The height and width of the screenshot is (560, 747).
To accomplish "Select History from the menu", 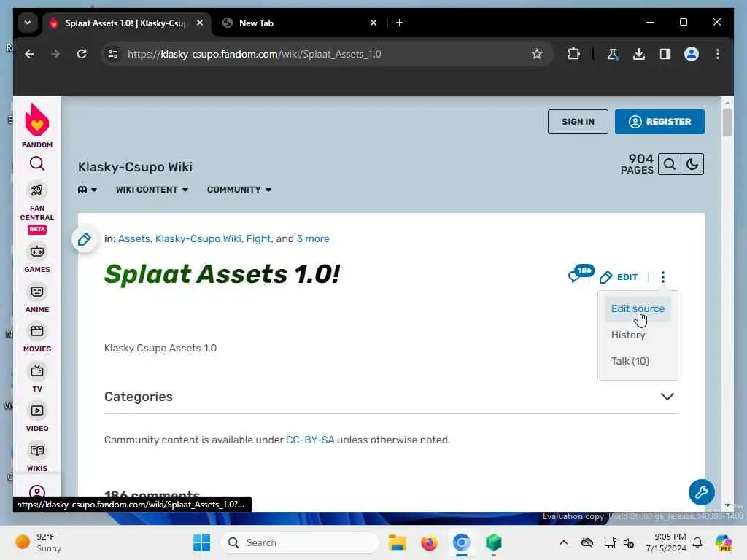I will (628, 335).
